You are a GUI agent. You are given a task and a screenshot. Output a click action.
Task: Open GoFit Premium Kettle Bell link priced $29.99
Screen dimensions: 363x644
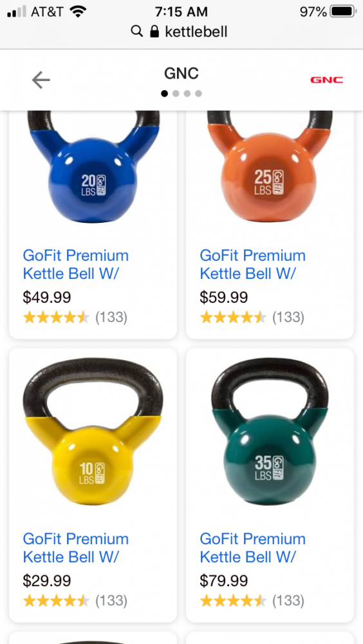click(x=75, y=547)
